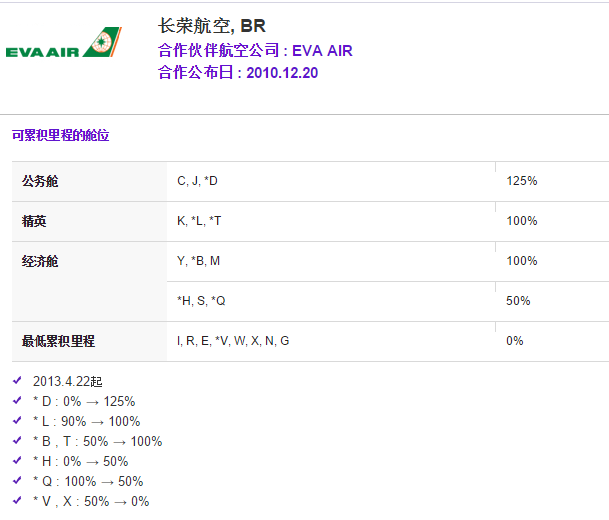Select the 公务舱 row header
This screenshot has height=520, width=609.
pos(40,181)
